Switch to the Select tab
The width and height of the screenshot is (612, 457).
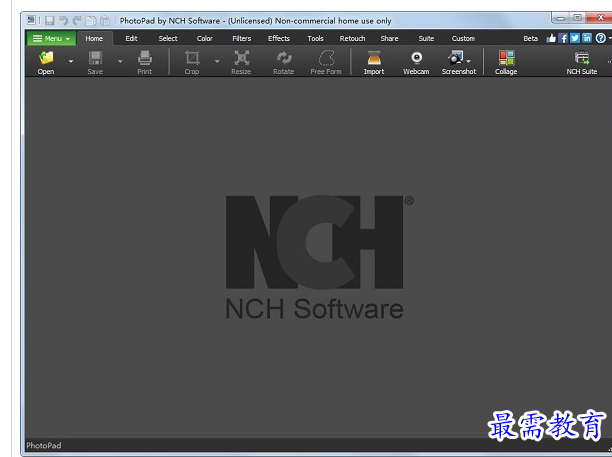pyautogui.click(x=168, y=38)
